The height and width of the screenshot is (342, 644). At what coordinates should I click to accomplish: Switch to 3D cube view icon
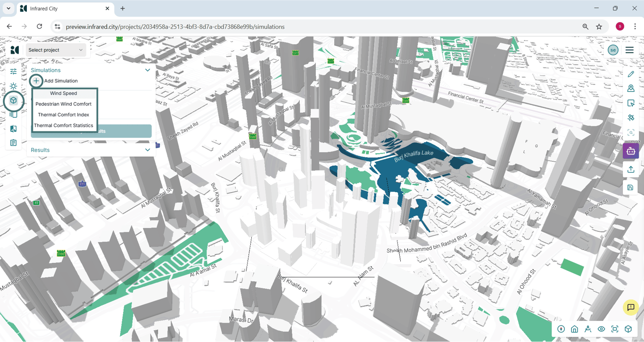pyautogui.click(x=628, y=329)
